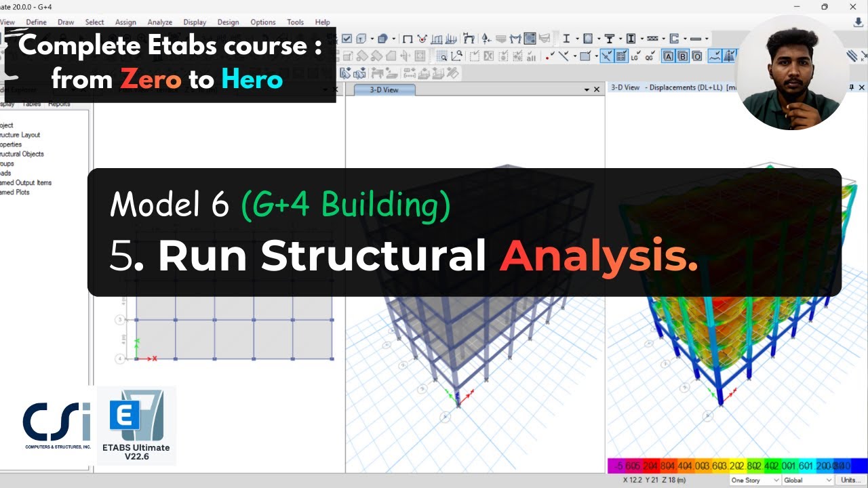Switch to the 3-D View tab
This screenshot has height=488, width=868.
[x=384, y=89]
